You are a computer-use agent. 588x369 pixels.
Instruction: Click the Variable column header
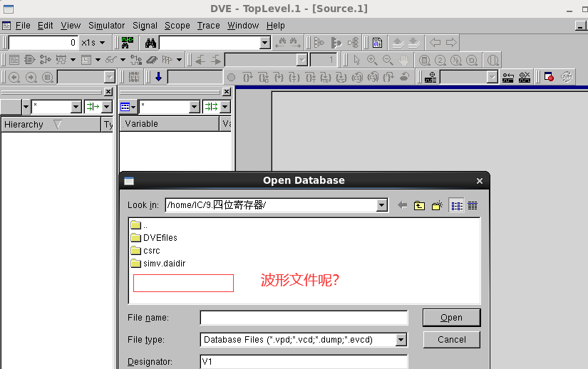click(170, 124)
